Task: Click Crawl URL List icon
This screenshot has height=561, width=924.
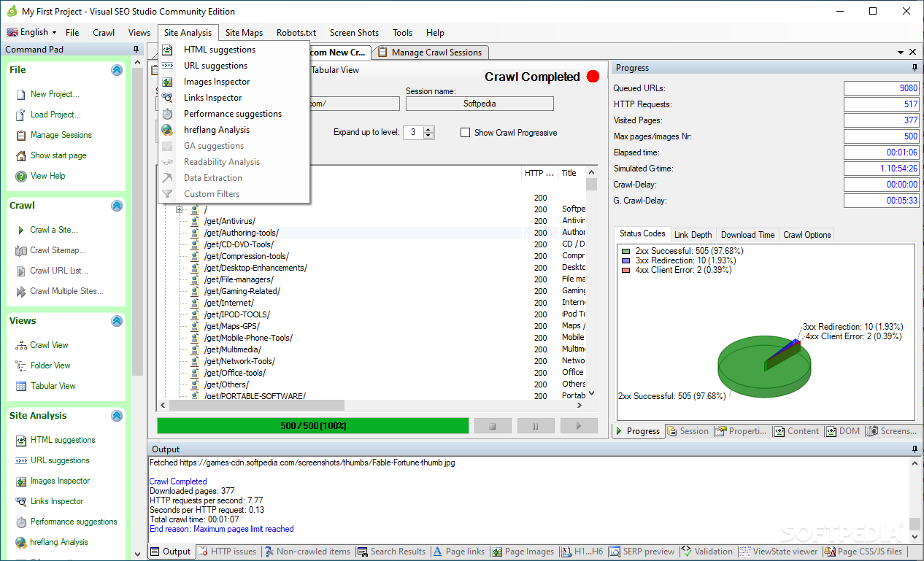Action: click(21, 271)
